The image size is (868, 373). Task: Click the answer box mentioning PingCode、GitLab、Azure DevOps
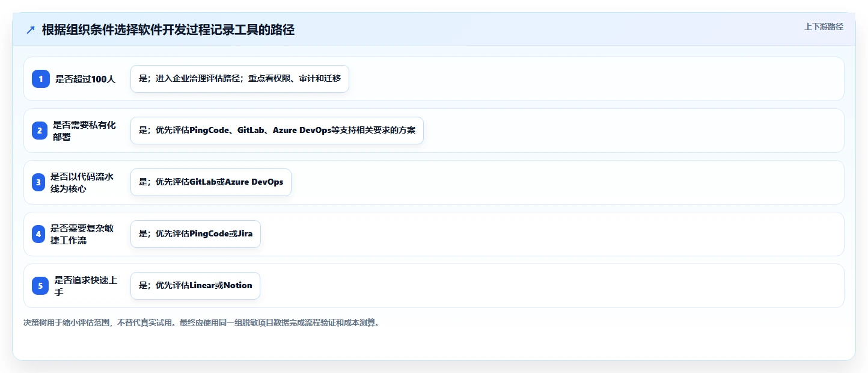click(x=277, y=131)
